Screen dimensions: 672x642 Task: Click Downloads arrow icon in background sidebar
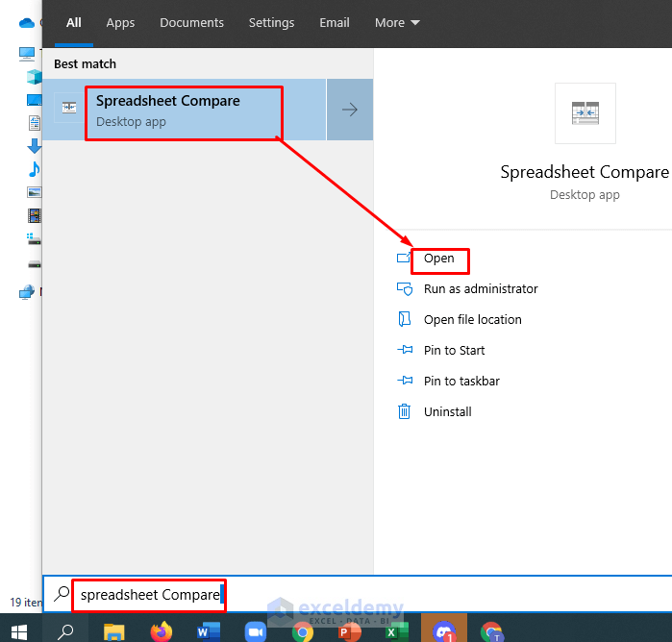point(35,146)
